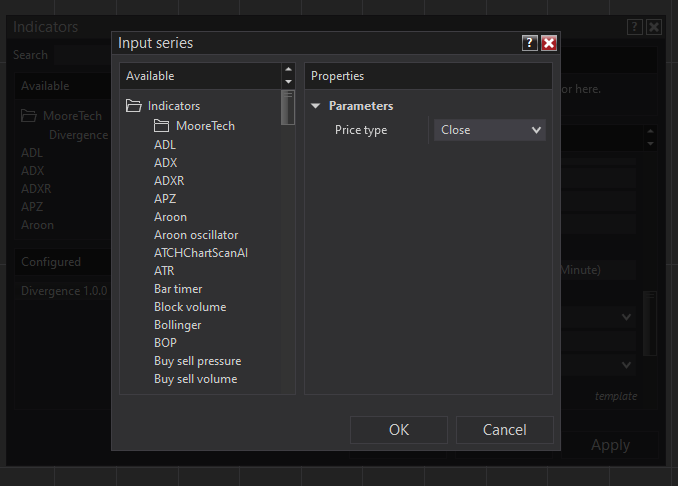
Task: Select the Block volume indicator
Action: coord(190,307)
